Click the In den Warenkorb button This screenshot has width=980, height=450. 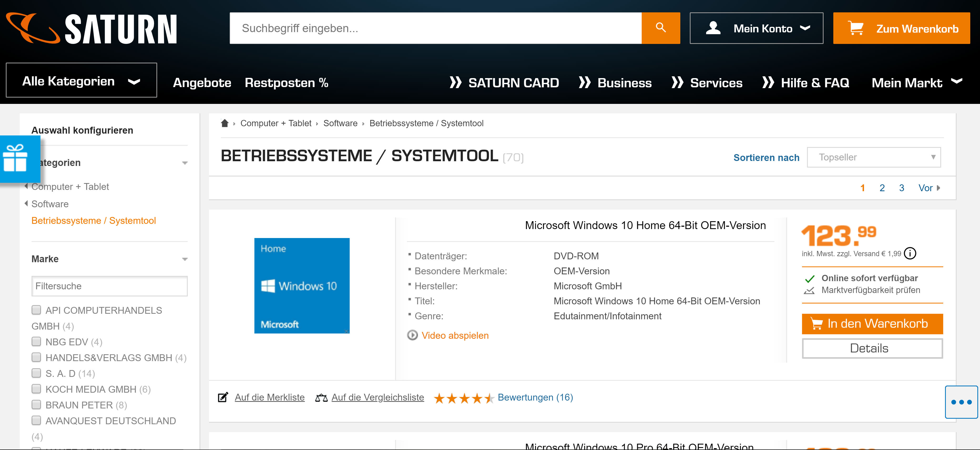[872, 323]
